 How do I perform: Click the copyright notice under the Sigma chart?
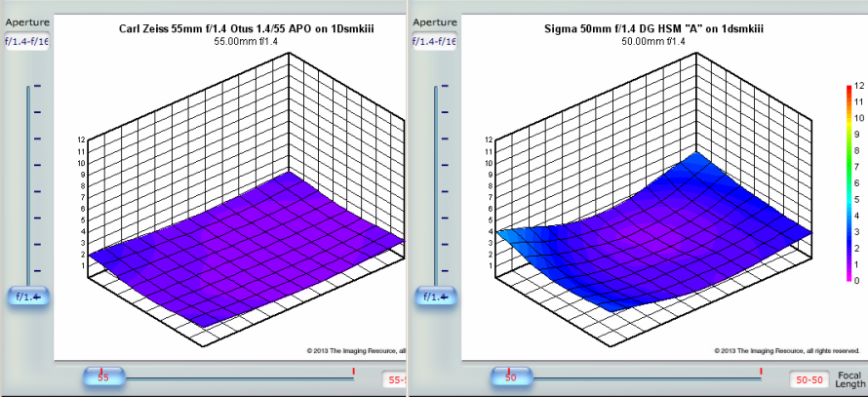[787, 350]
